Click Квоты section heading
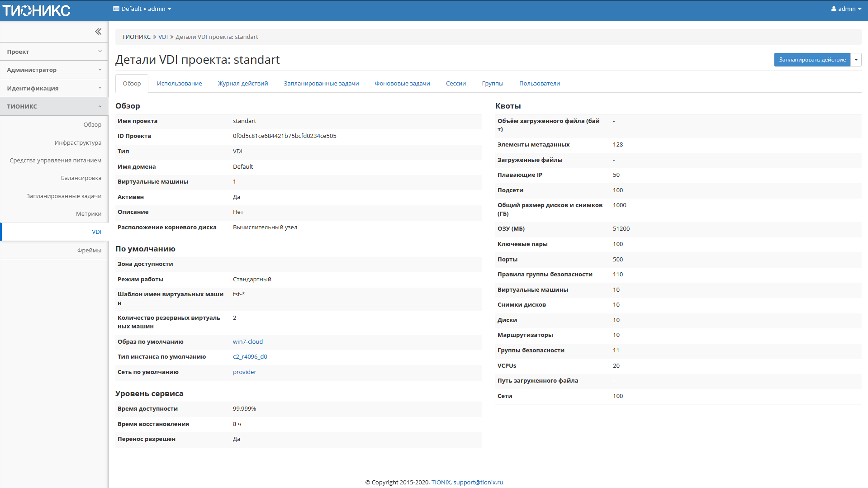 tap(508, 106)
